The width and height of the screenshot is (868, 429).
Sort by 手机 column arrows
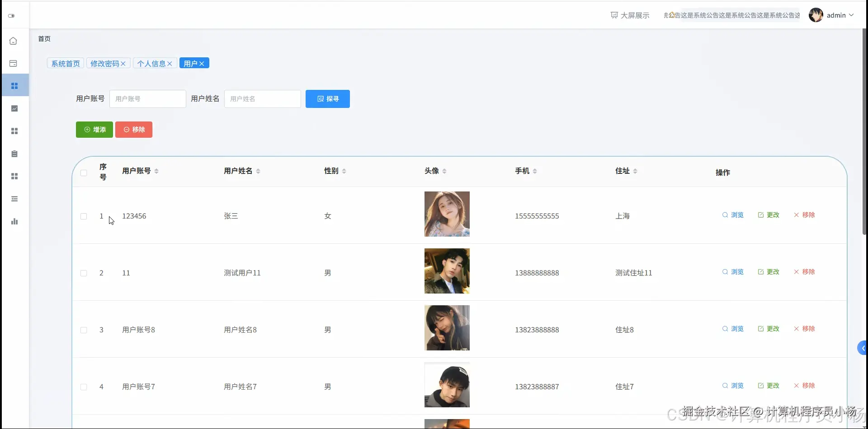[535, 171]
